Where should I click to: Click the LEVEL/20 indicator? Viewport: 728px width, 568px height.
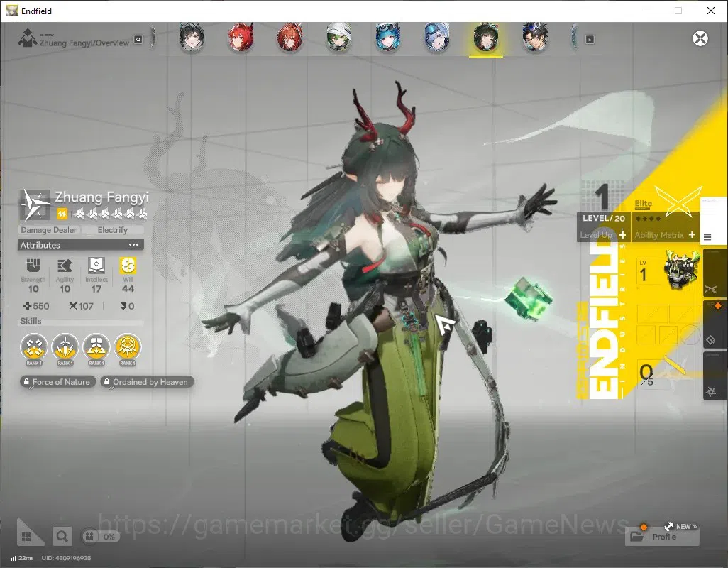click(604, 218)
